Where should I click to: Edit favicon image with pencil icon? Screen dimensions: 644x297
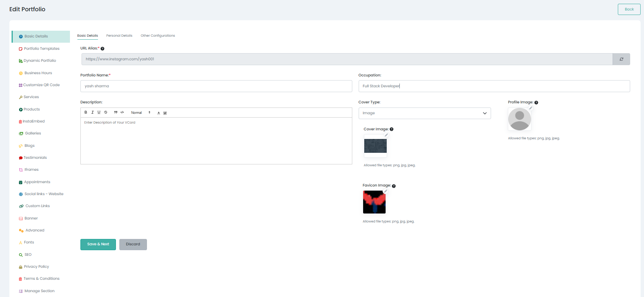coord(385,191)
